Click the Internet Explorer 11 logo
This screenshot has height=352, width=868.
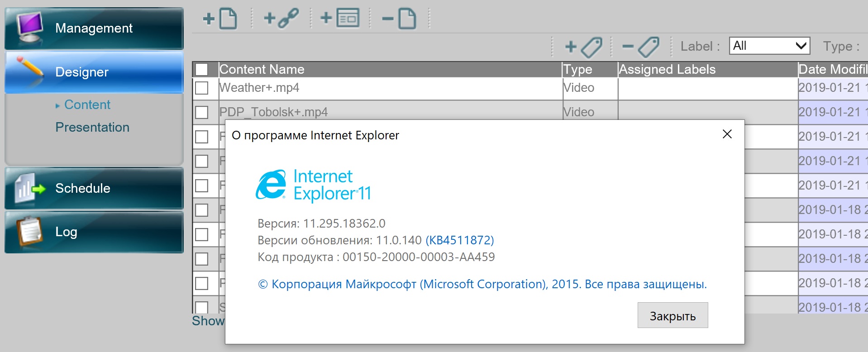[313, 185]
